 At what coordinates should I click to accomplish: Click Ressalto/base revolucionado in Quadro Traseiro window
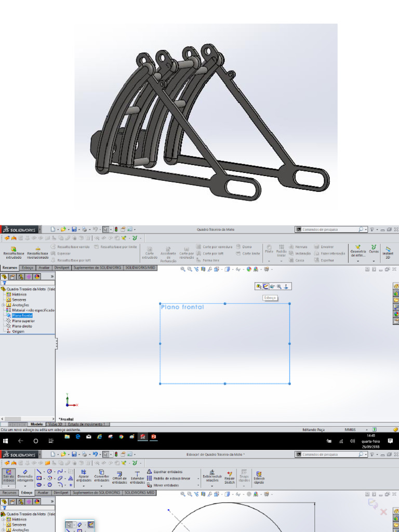point(37,253)
